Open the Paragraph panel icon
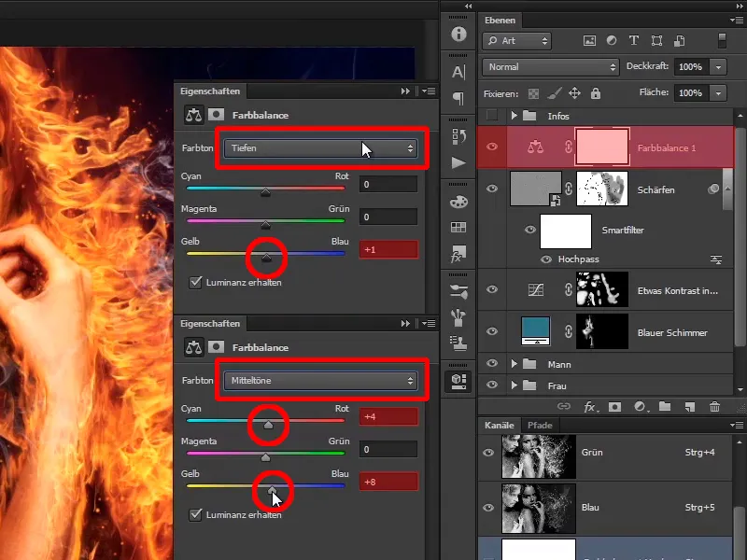The image size is (747, 560). tap(458, 99)
